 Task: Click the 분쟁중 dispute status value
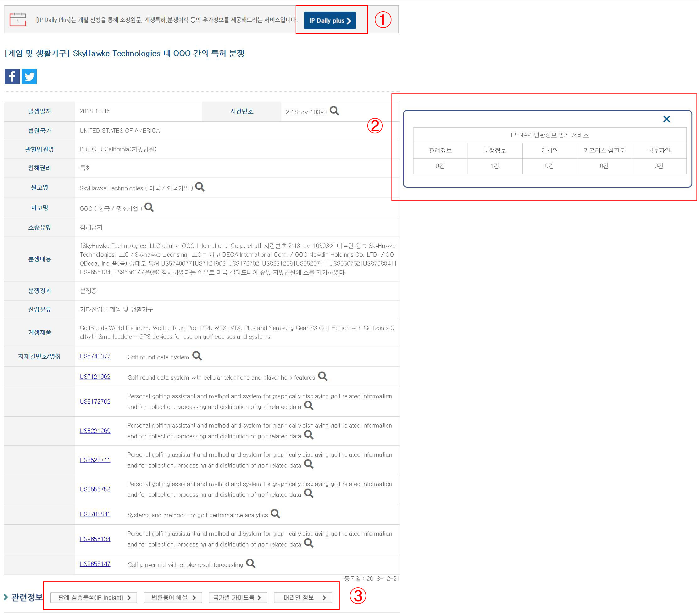pyautogui.click(x=88, y=291)
